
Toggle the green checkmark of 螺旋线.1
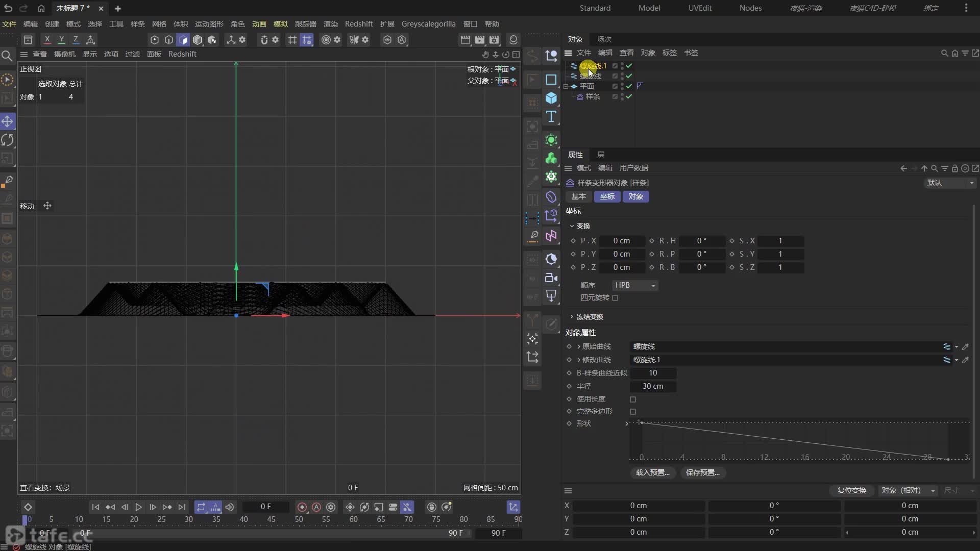point(629,66)
